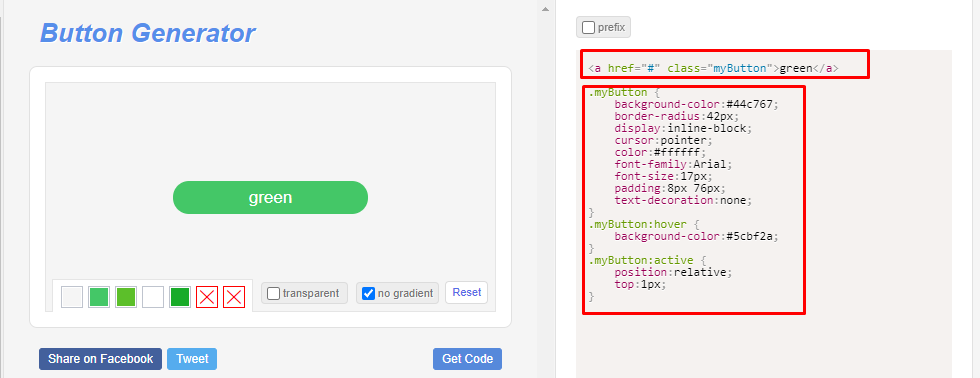Select the lime green color swatch
Viewport: 980px width, 378px height.
pos(126,297)
